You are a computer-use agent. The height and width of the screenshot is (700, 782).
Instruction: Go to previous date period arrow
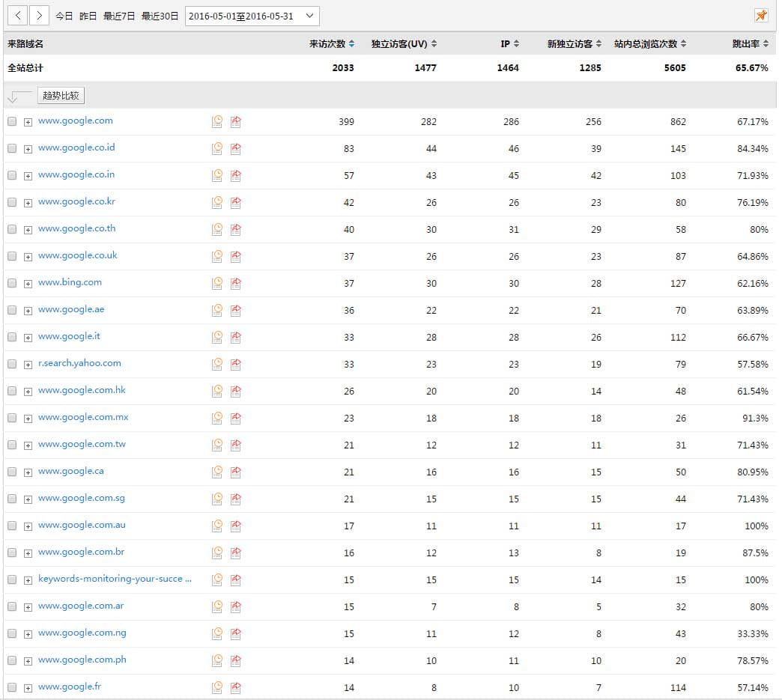[17, 16]
